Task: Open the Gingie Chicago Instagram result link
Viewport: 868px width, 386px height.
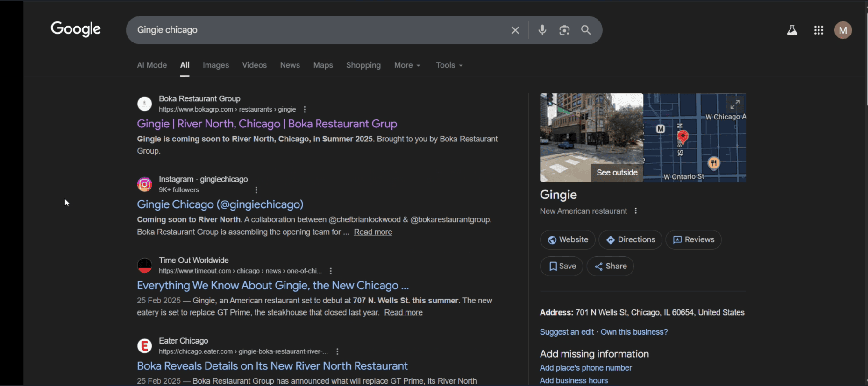Action: pyautogui.click(x=220, y=204)
